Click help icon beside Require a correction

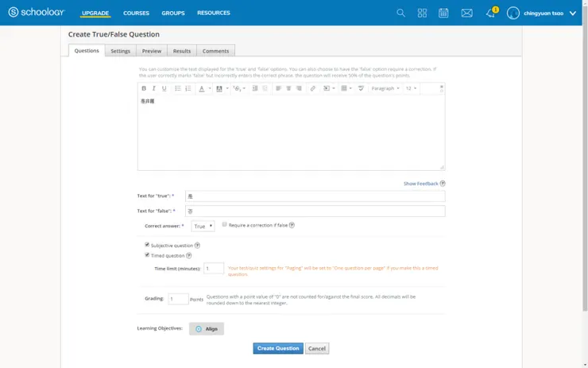coord(292,225)
